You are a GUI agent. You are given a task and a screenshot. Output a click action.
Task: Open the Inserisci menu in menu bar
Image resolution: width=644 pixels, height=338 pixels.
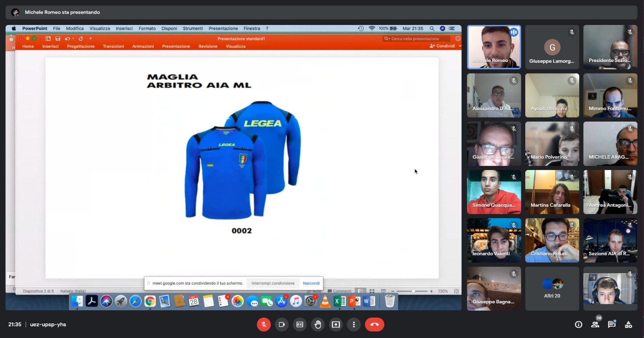pos(124,29)
